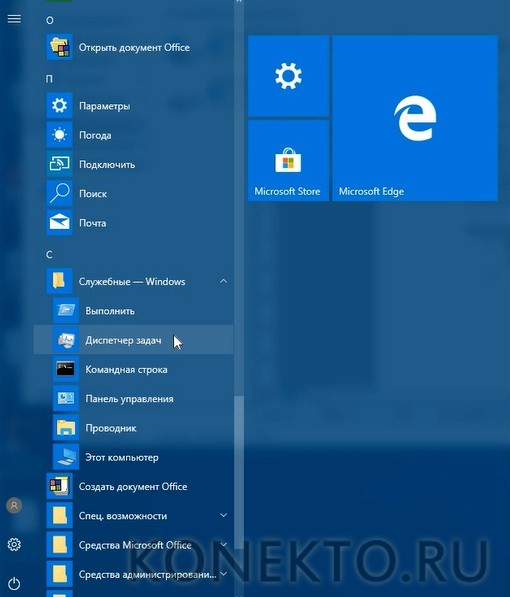This screenshot has height=597, width=510.
Task: Open the Settings gear icon in the left rail
Action: point(14,544)
